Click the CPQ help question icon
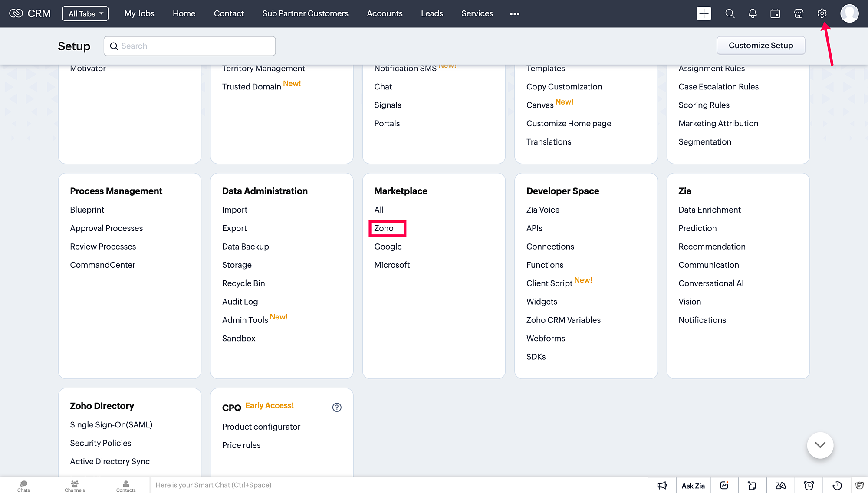Viewport: 868px width, 493px height. tap(337, 407)
